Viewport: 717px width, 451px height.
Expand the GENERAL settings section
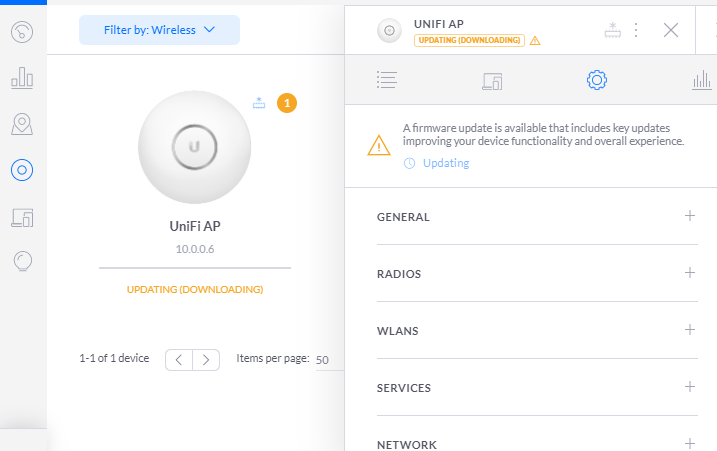point(689,216)
